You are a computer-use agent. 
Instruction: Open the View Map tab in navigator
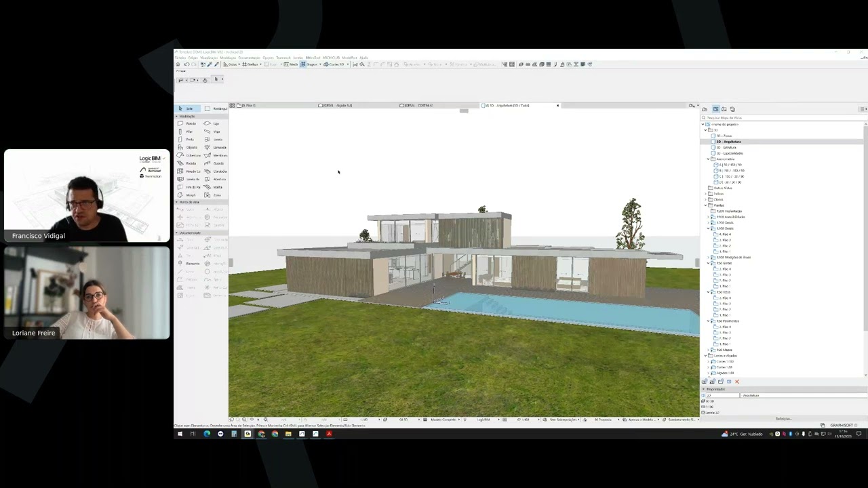click(715, 109)
